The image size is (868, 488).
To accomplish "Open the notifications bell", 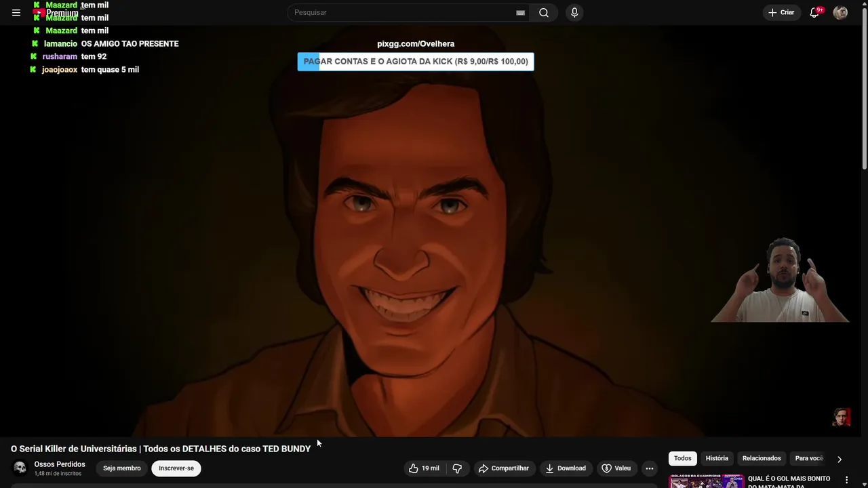I will point(815,12).
